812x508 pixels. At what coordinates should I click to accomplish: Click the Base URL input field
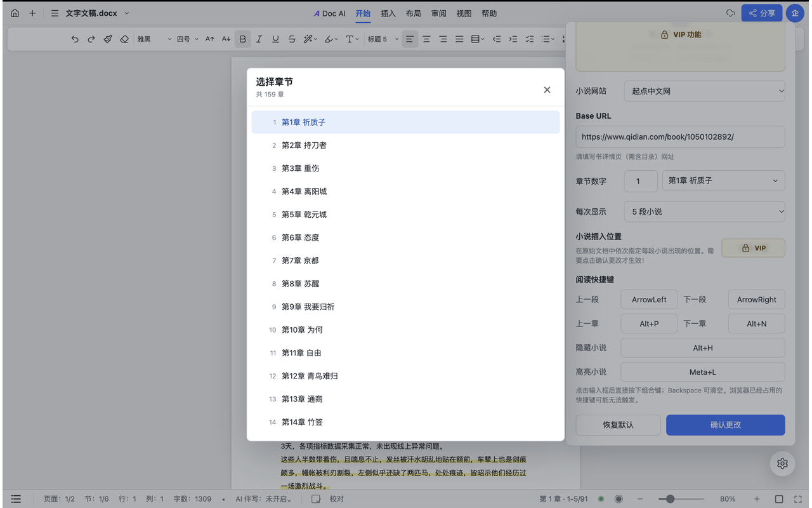coord(680,137)
